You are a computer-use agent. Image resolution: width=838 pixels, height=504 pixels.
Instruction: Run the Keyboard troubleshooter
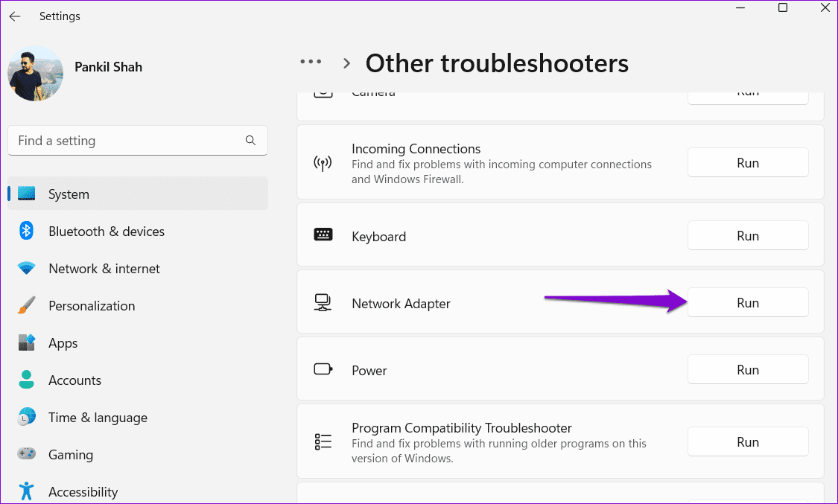coord(747,236)
